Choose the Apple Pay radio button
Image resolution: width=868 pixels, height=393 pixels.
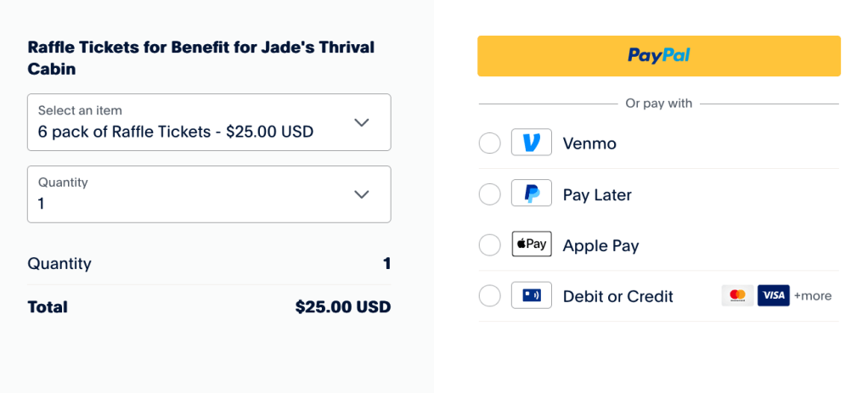click(490, 245)
